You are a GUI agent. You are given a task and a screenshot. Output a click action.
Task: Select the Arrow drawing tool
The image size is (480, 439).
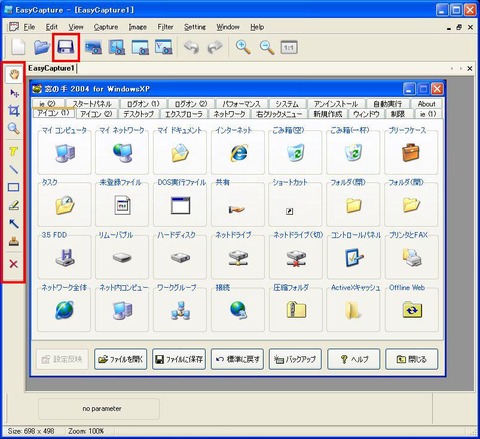click(14, 223)
